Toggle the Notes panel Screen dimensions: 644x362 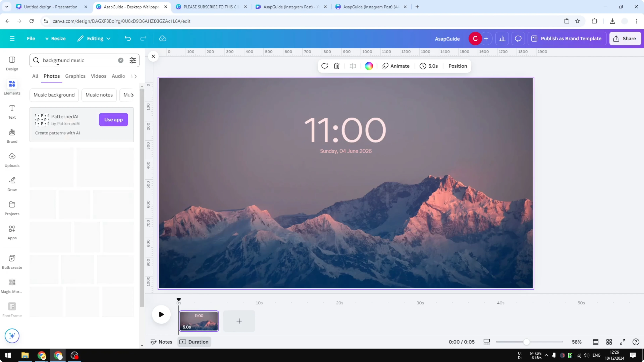click(x=161, y=342)
